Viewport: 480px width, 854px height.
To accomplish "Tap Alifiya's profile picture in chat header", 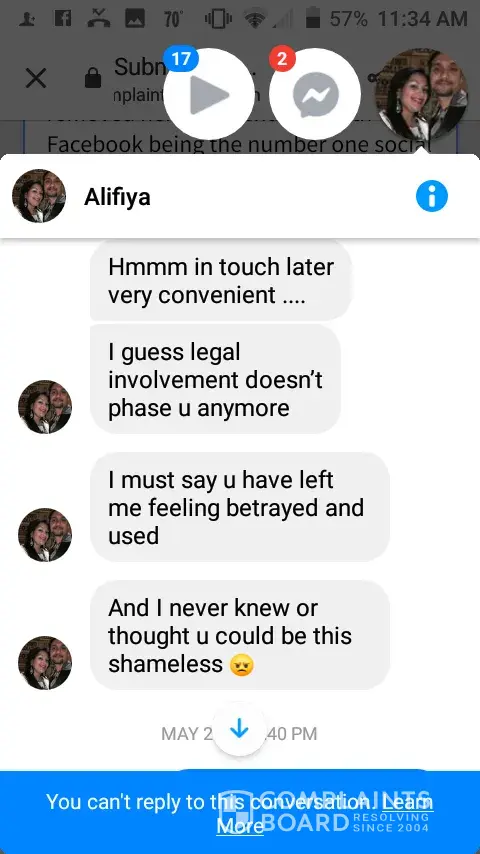I will click(x=39, y=196).
